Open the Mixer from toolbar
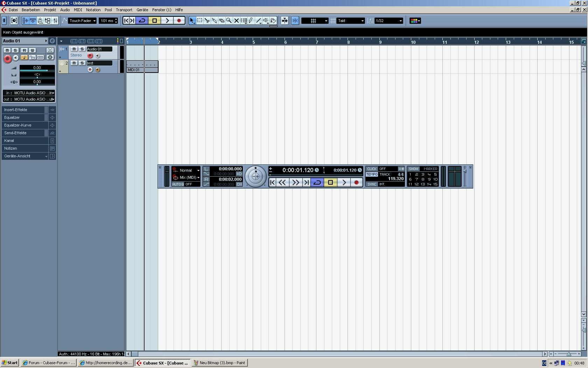The height and width of the screenshot is (368, 588). click(55, 21)
